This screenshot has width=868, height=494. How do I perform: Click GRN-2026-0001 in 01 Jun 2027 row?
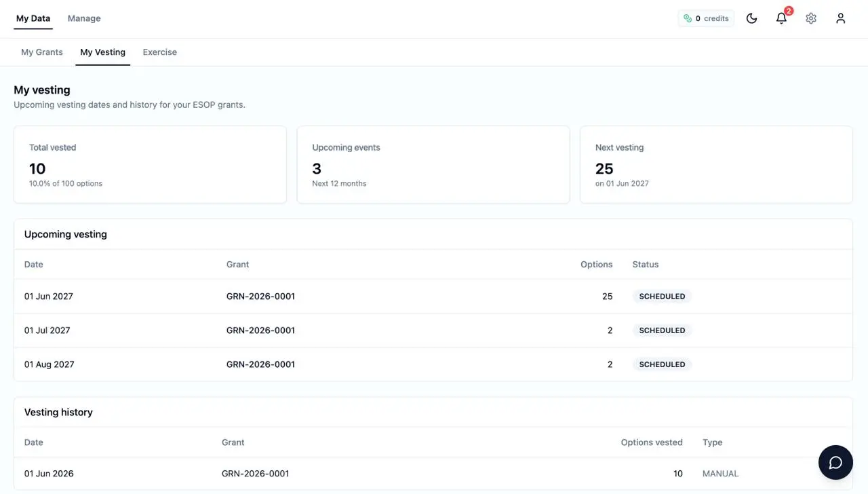(260, 297)
